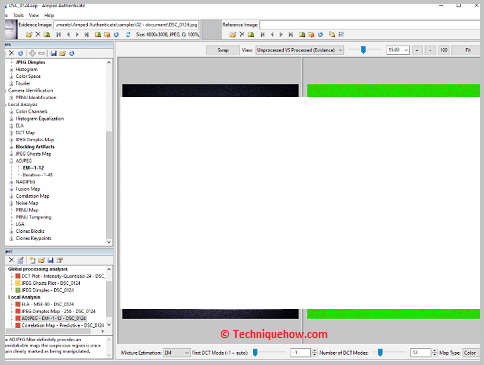Image resolution: width=484 pixels, height=365 pixels.
Task: Adjust the image zoom slider
Action: [363, 50]
